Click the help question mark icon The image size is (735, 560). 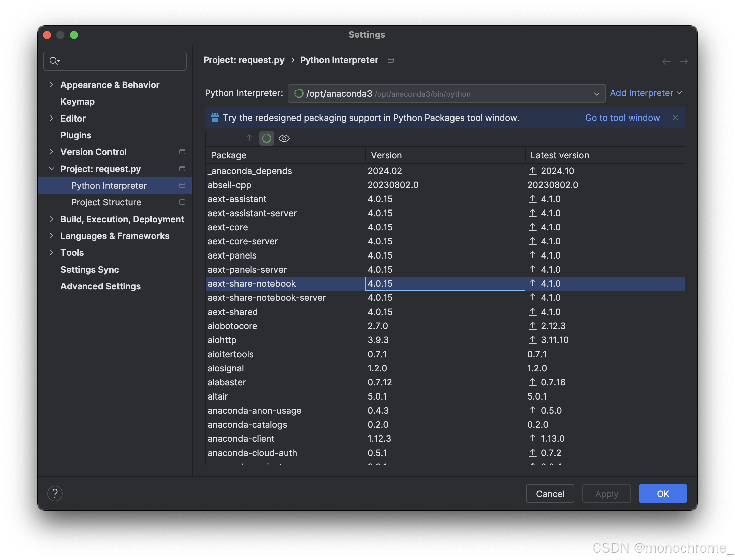pyautogui.click(x=55, y=494)
